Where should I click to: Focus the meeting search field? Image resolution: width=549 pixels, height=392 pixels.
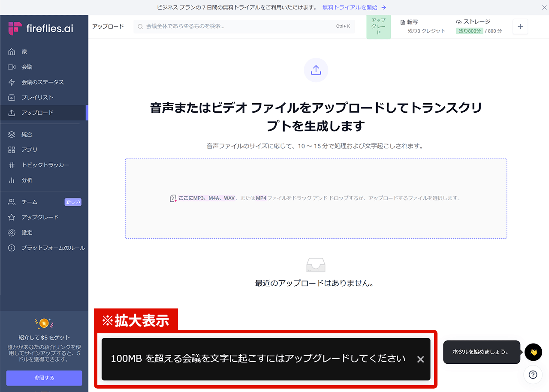coord(244,27)
